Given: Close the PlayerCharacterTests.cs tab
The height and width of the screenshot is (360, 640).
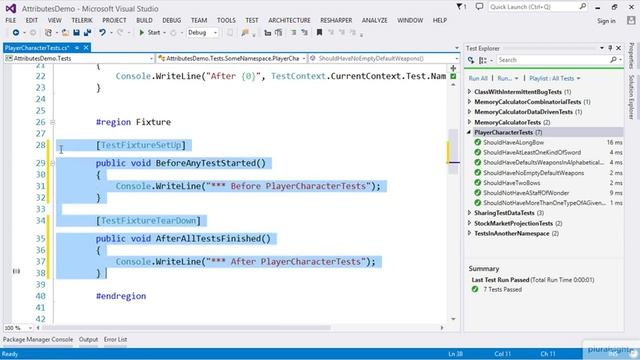Looking at the screenshot, I should [x=86, y=48].
